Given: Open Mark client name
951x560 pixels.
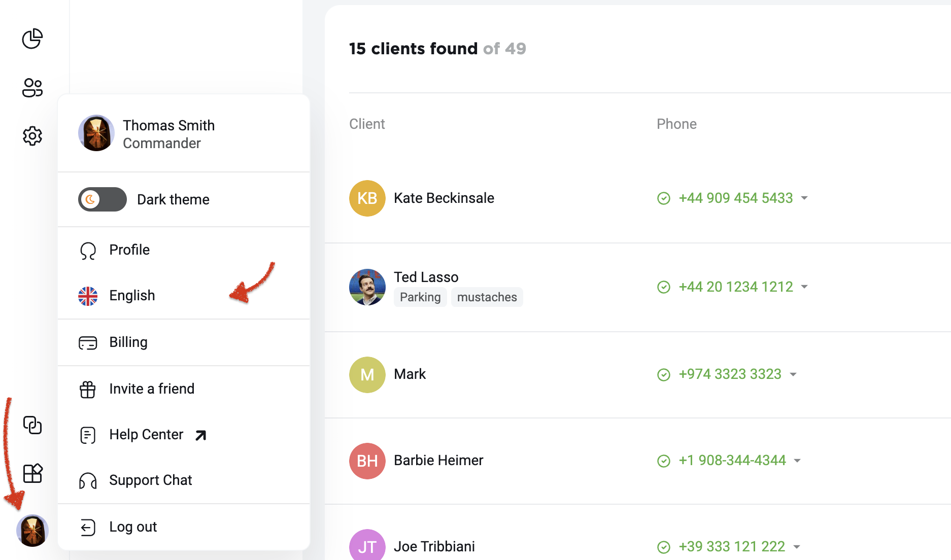Looking at the screenshot, I should tap(410, 374).
